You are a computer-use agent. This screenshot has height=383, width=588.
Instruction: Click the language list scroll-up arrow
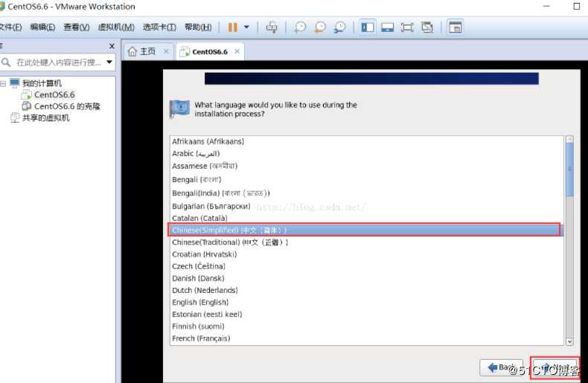(569, 139)
